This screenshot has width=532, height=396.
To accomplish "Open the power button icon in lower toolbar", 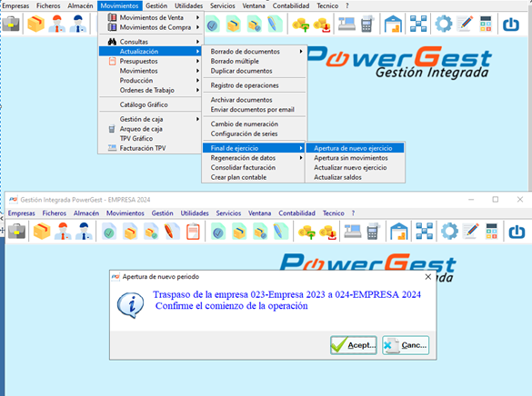I will pos(517,232).
